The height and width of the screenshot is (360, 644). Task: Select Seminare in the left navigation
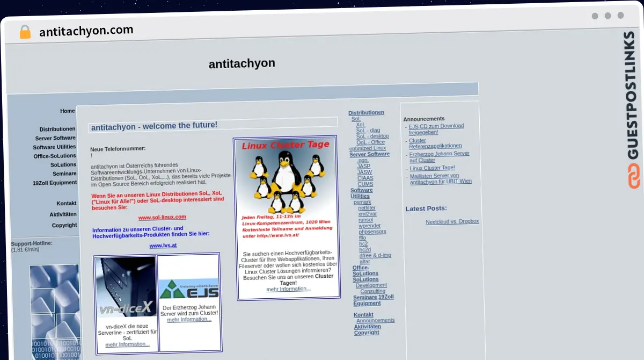point(64,174)
